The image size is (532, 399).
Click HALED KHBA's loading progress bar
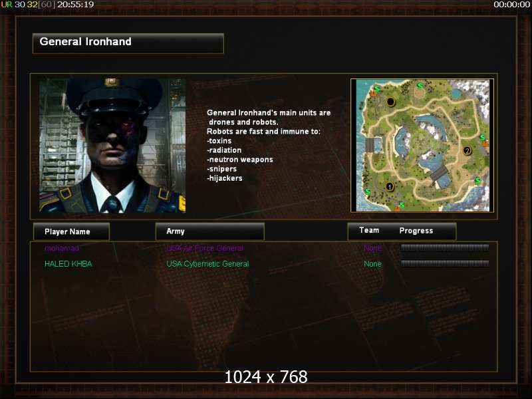[x=445, y=263]
